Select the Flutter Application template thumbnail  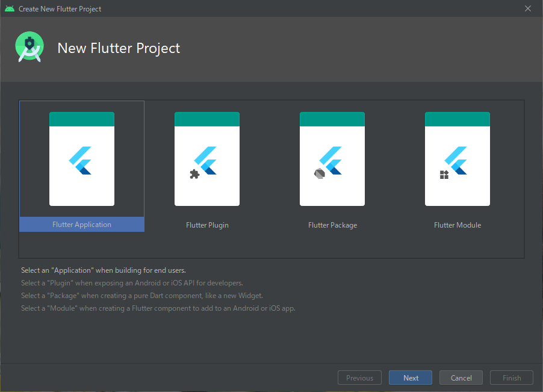point(82,159)
